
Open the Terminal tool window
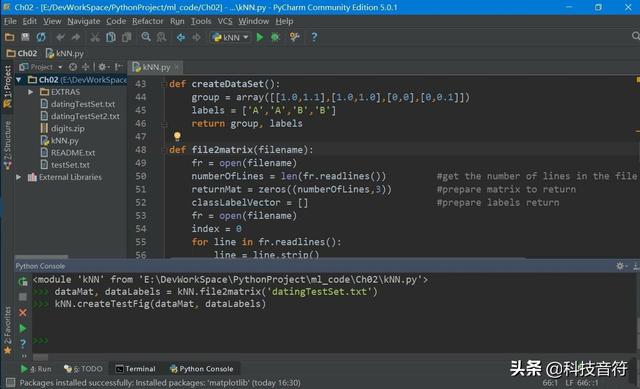tap(136, 369)
